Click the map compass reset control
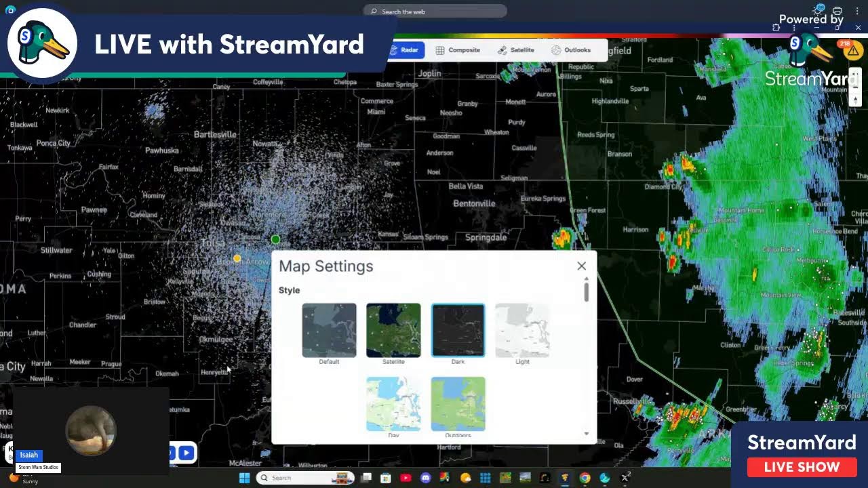This screenshot has height=488, width=868. pyautogui.click(x=856, y=99)
